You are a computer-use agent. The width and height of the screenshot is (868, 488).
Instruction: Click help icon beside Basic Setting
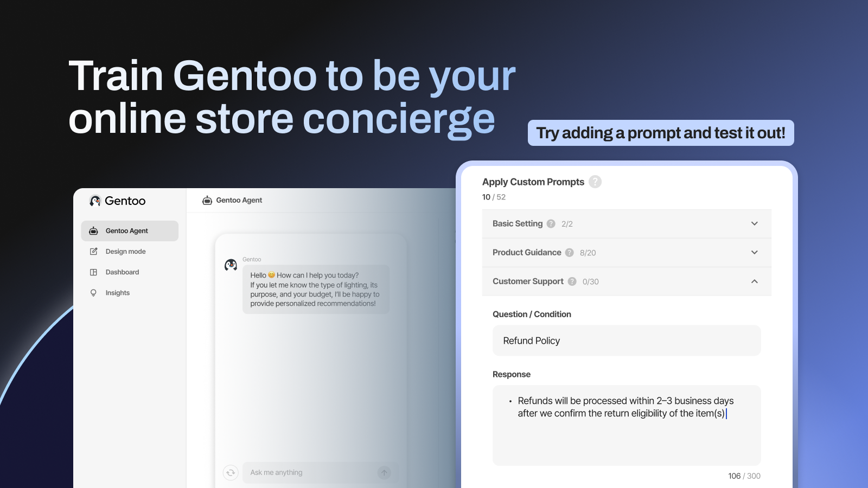point(551,224)
